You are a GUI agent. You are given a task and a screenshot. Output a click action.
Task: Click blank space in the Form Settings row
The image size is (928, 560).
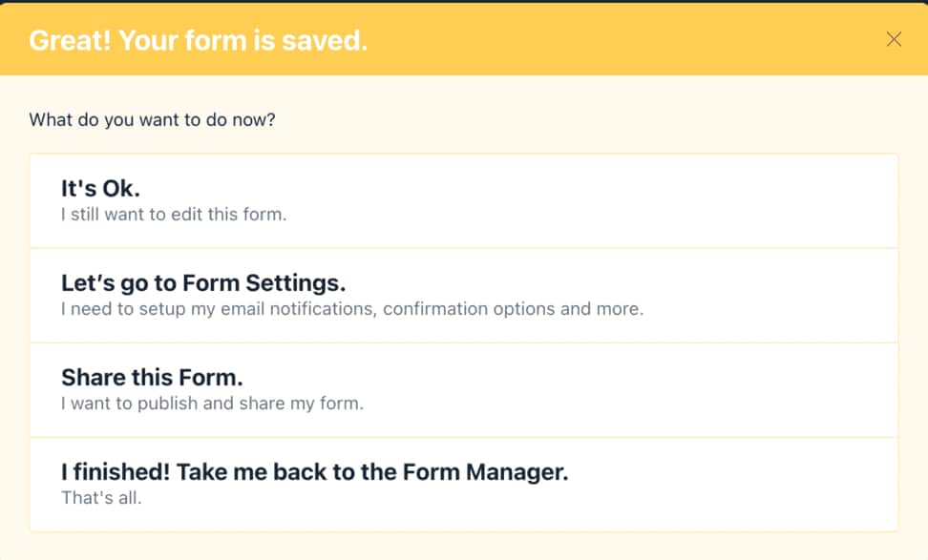pos(783,295)
